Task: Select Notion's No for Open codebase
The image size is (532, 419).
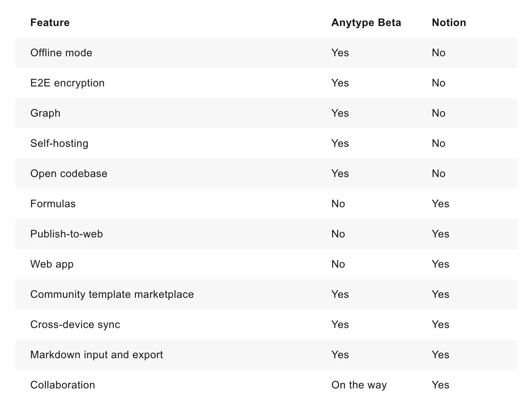Action: [439, 174]
